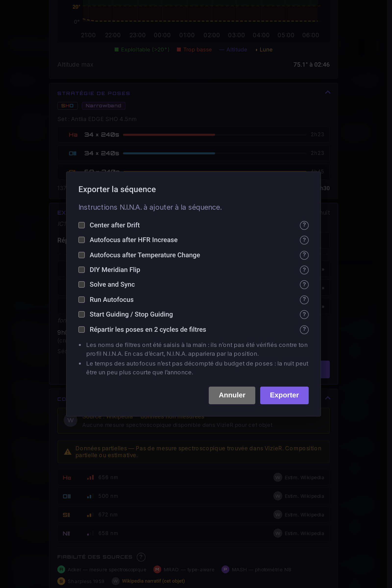Image resolution: width=392 pixels, height=588 pixels.
Task: Select the SHO palette tag
Action: tap(68, 106)
